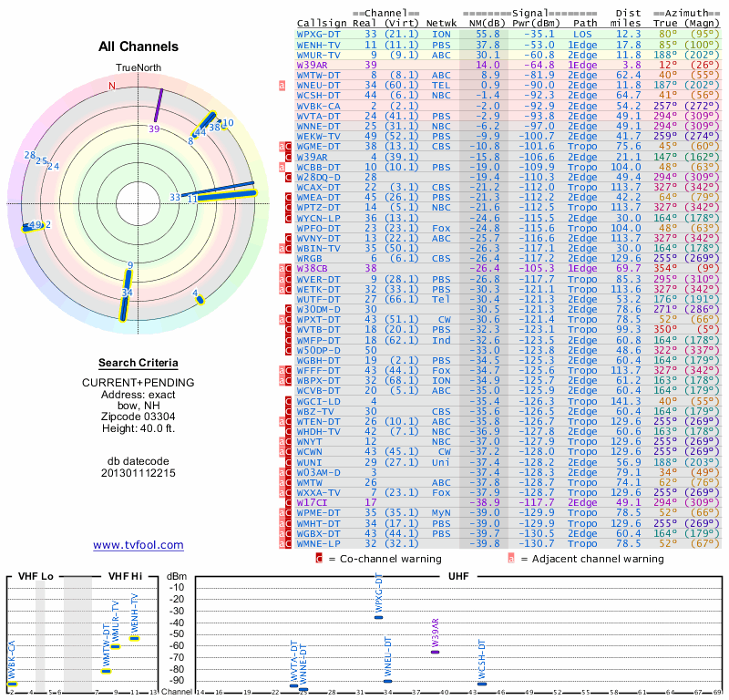Viewport: 729px width, 700px height.
Task: Select WPME-DT station entry
Action: 318,513
